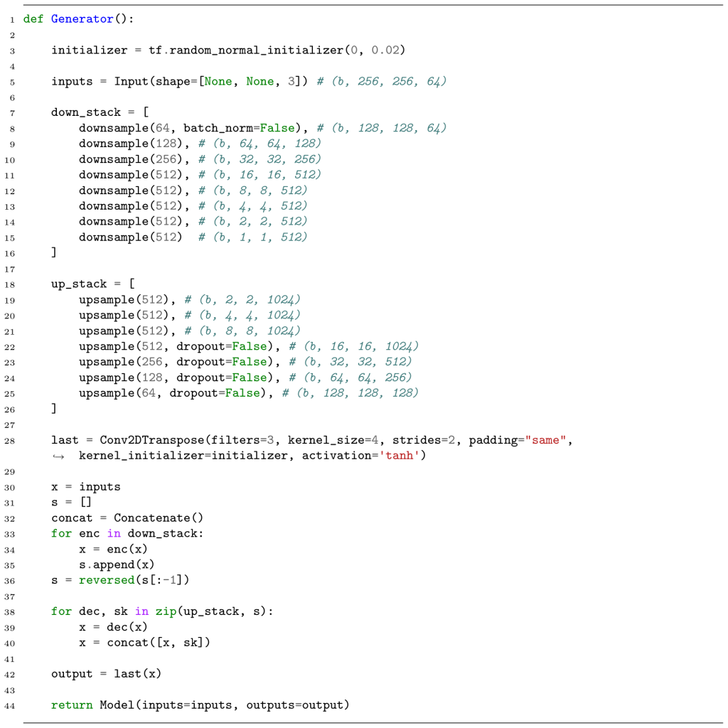Click the up_stack variable name
The image size is (728, 728).
78,284
